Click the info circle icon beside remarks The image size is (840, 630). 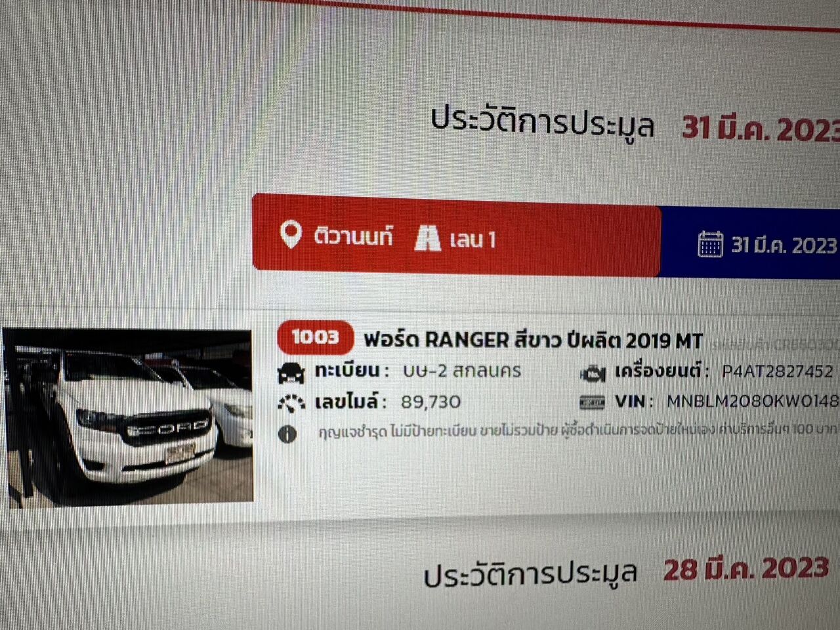pyautogui.click(x=287, y=434)
